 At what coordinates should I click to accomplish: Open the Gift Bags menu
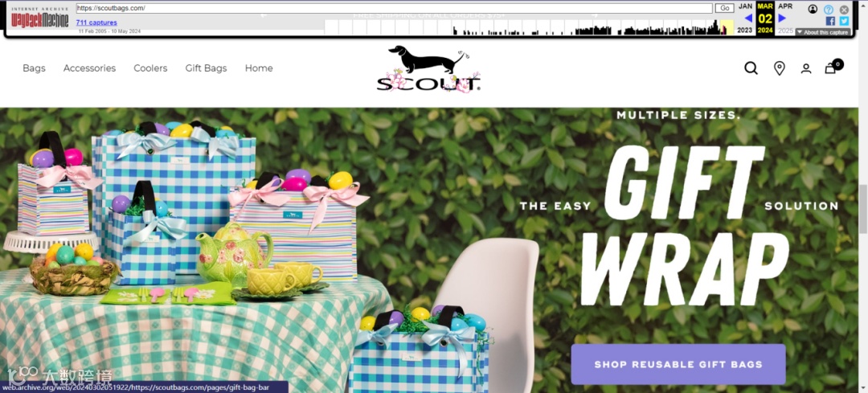206,68
